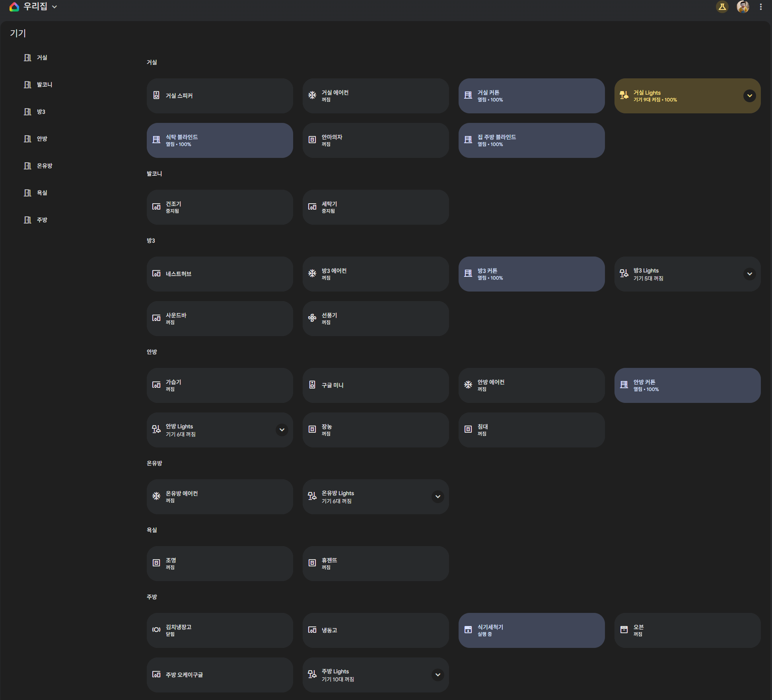
Task: Toggle the 안마의자 device tile
Action: click(375, 140)
